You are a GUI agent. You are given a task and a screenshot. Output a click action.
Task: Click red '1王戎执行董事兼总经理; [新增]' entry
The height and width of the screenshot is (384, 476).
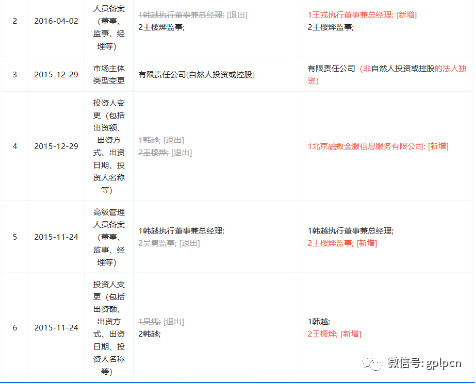point(362,15)
